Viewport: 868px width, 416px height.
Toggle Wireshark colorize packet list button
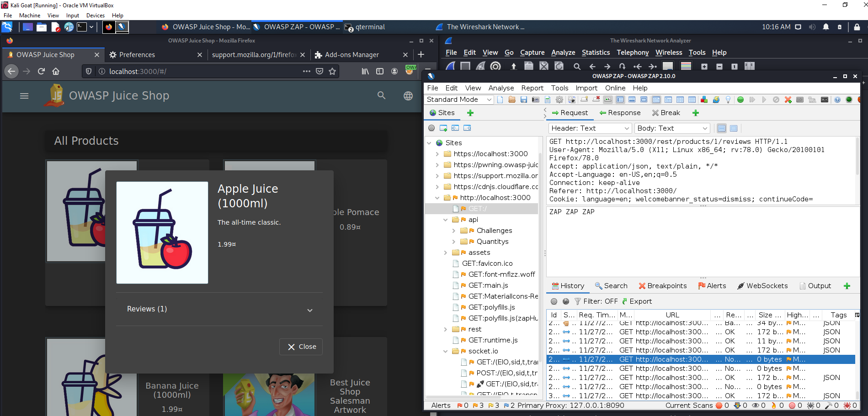686,66
